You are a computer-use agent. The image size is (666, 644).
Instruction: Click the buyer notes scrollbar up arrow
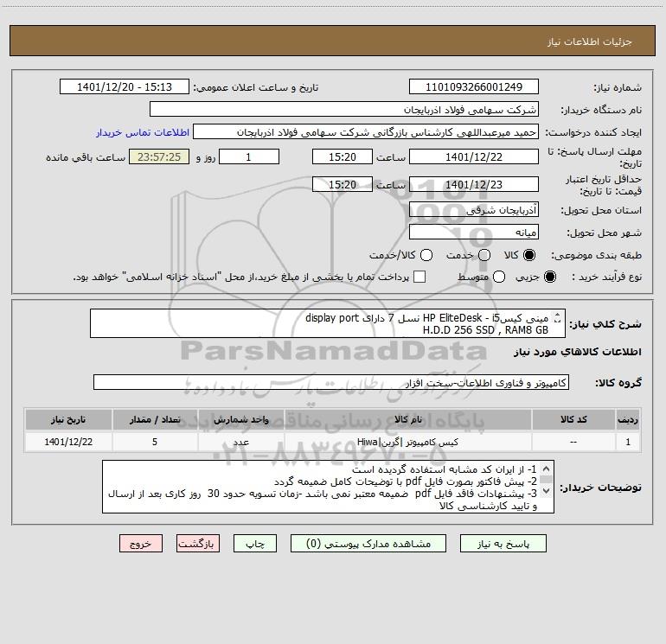click(x=547, y=469)
